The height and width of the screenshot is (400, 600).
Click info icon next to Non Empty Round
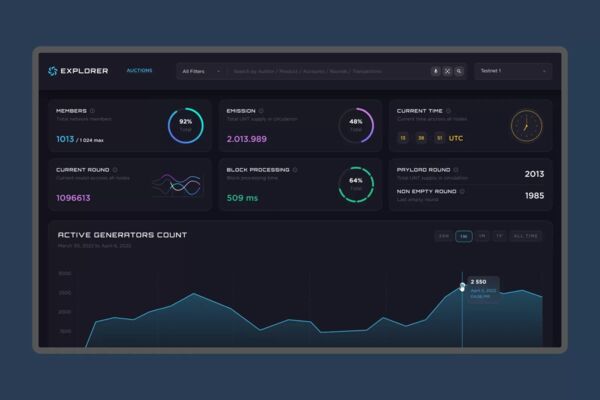tap(462, 191)
